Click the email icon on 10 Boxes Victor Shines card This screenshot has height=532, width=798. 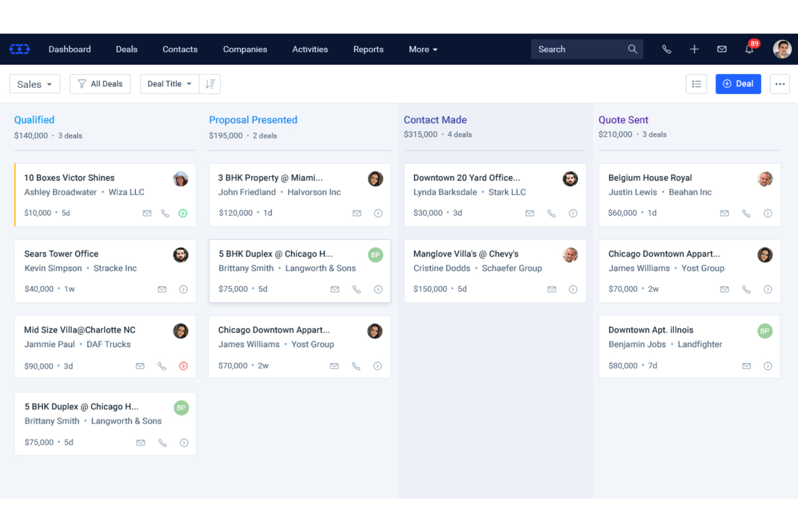[x=147, y=213]
